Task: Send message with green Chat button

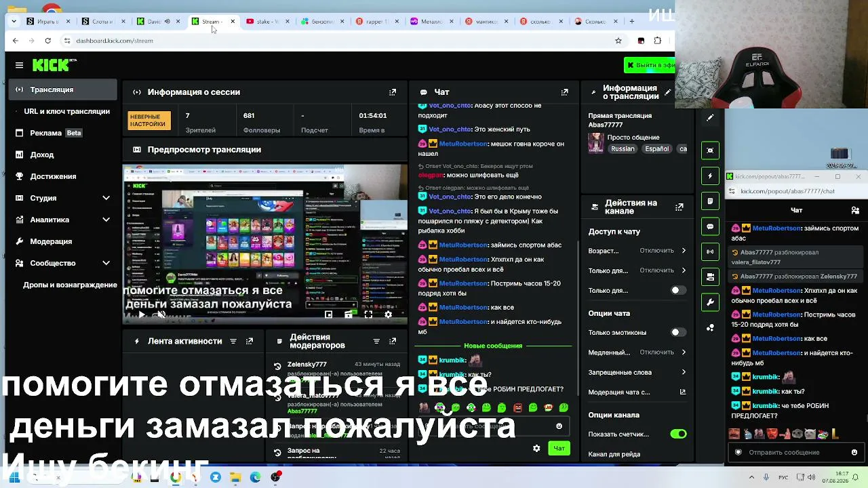Action: coord(559,448)
